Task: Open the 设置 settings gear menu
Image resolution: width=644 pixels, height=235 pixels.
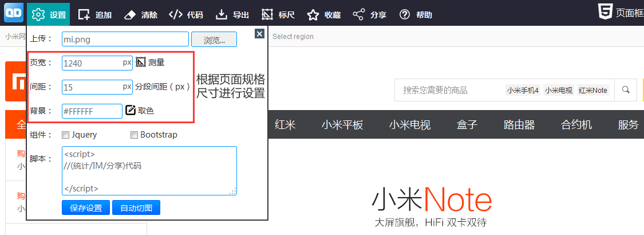Action: pyautogui.click(x=49, y=15)
